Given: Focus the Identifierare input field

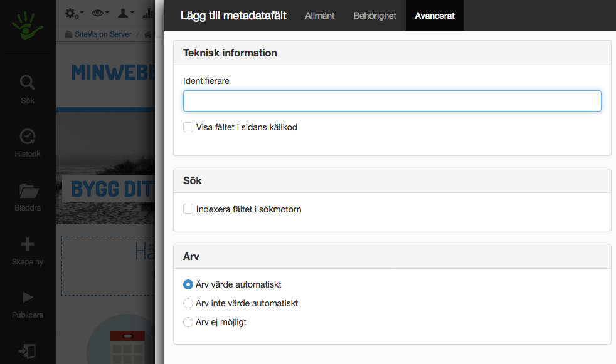Looking at the screenshot, I should point(392,101).
